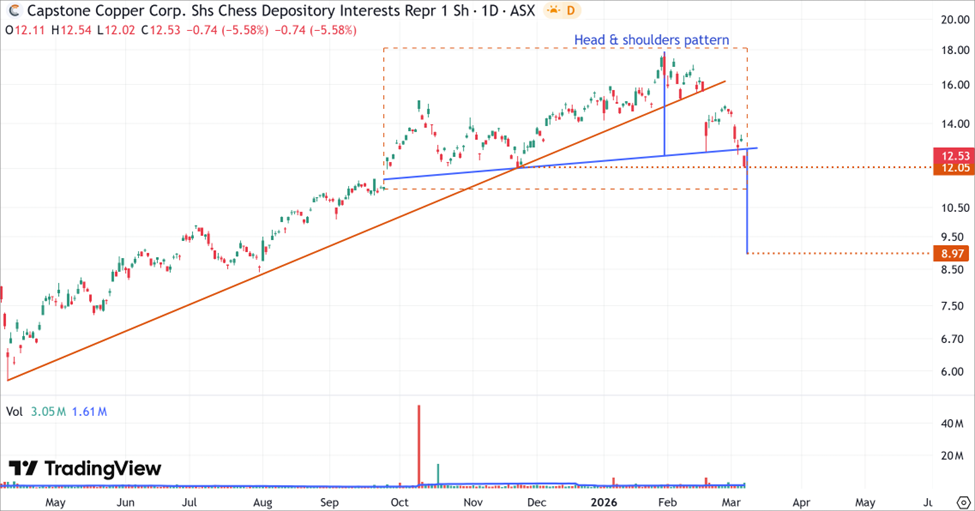Click the 1.61M volume average value
This screenshot has height=511, width=975.
(89, 412)
